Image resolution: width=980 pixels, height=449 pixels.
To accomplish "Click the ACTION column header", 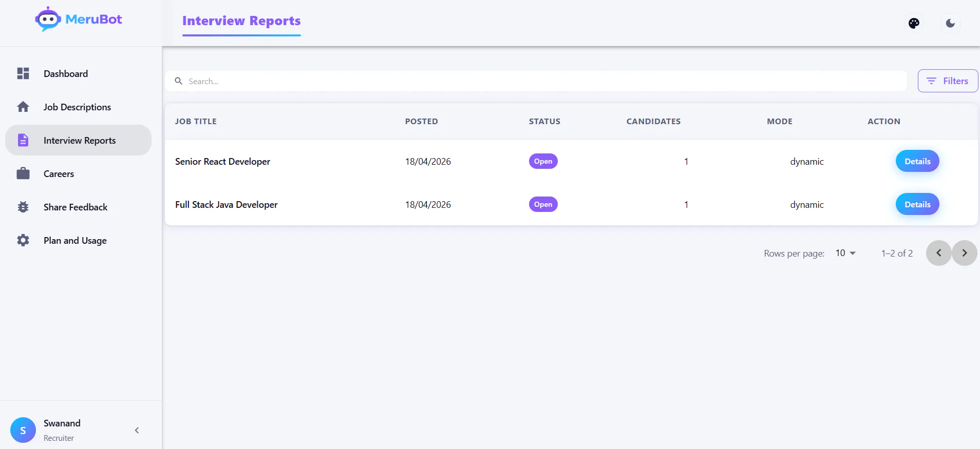I will coord(884,122).
